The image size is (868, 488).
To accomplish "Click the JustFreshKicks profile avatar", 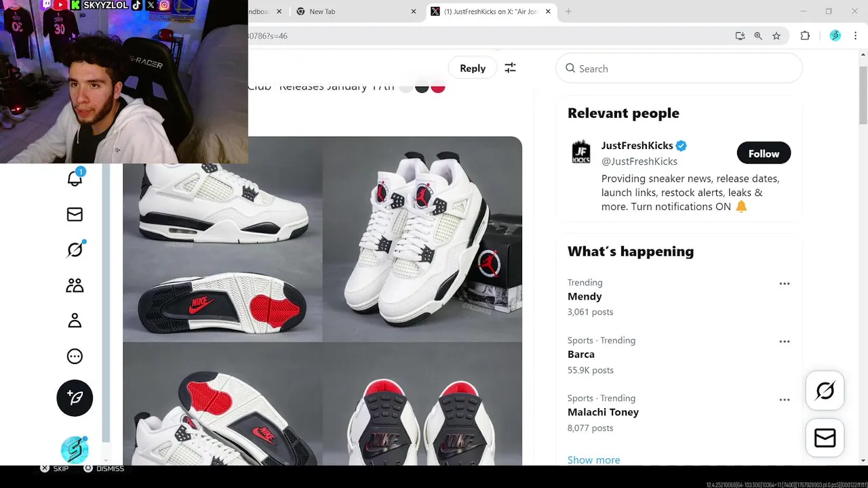I will (581, 152).
